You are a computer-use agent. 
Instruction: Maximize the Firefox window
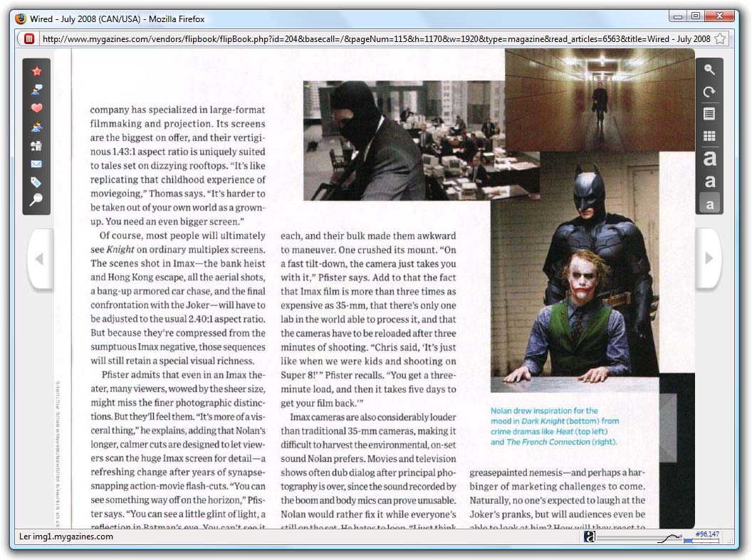point(696,16)
